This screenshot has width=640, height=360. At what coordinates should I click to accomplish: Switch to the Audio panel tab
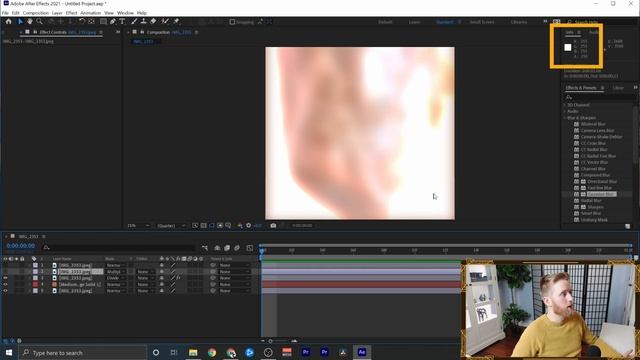coord(594,32)
